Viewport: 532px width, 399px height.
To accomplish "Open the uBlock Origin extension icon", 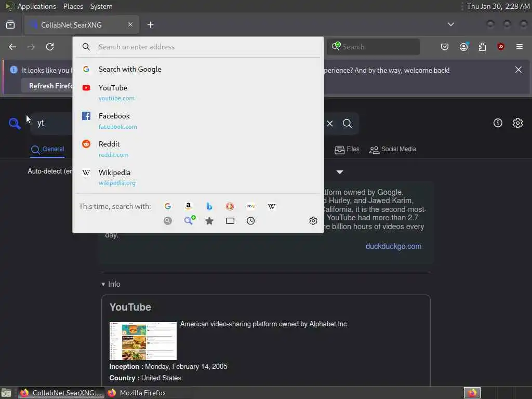I will tap(500, 47).
